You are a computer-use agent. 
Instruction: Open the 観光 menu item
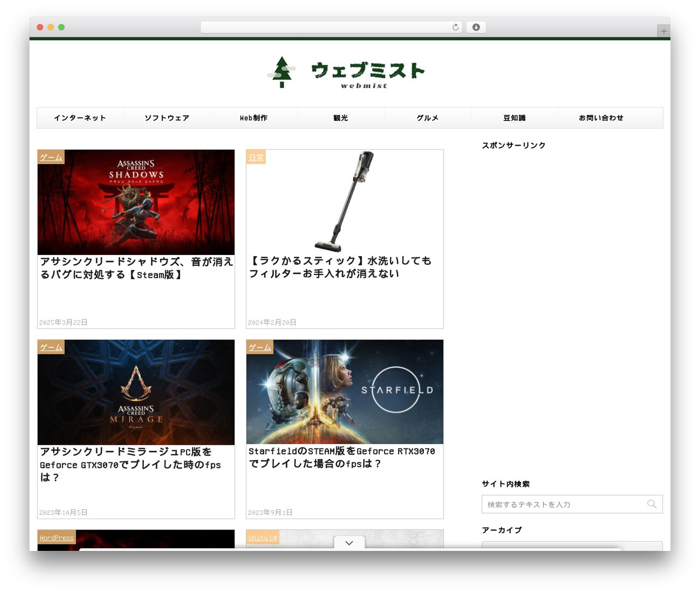pyautogui.click(x=341, y=118)
